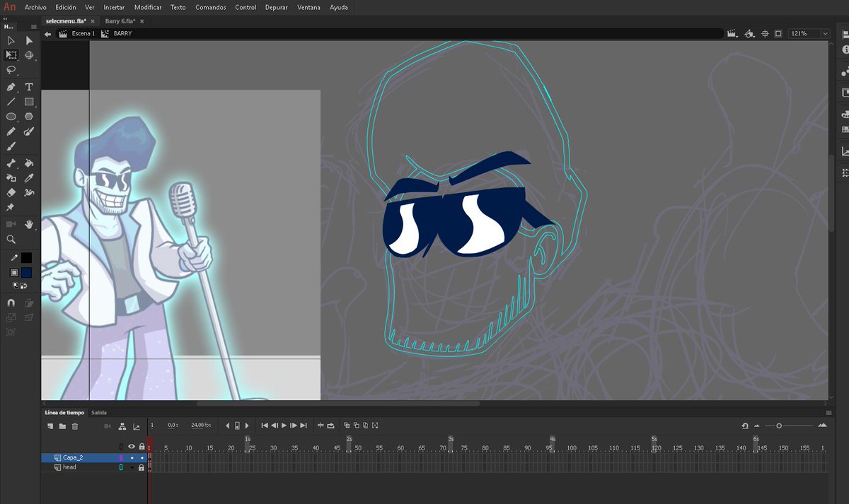Open the Insertar menu
The width and height of the screenshot is (849, 504).
(x=114, y=7)
